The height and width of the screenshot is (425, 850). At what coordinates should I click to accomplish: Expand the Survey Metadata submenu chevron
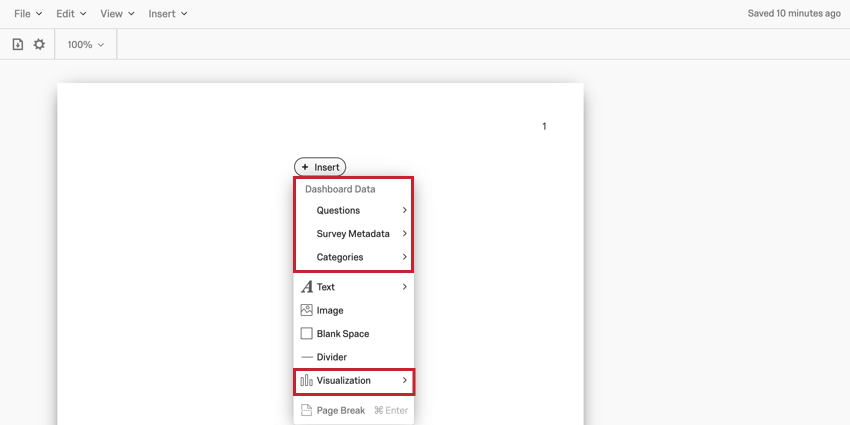pos(404,234)
